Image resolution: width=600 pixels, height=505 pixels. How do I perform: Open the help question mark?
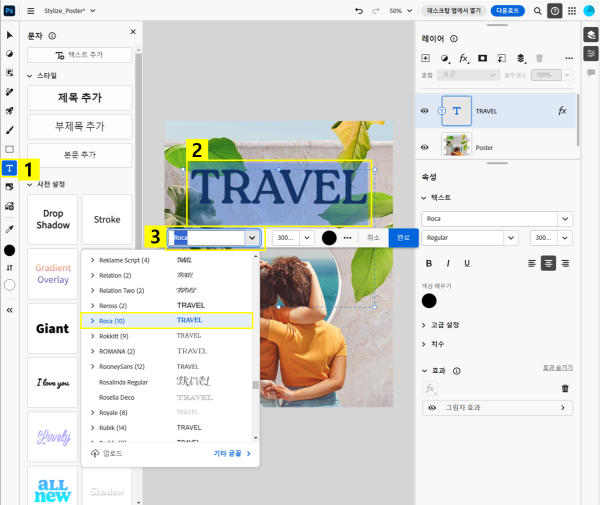click(x=555, y=11)
